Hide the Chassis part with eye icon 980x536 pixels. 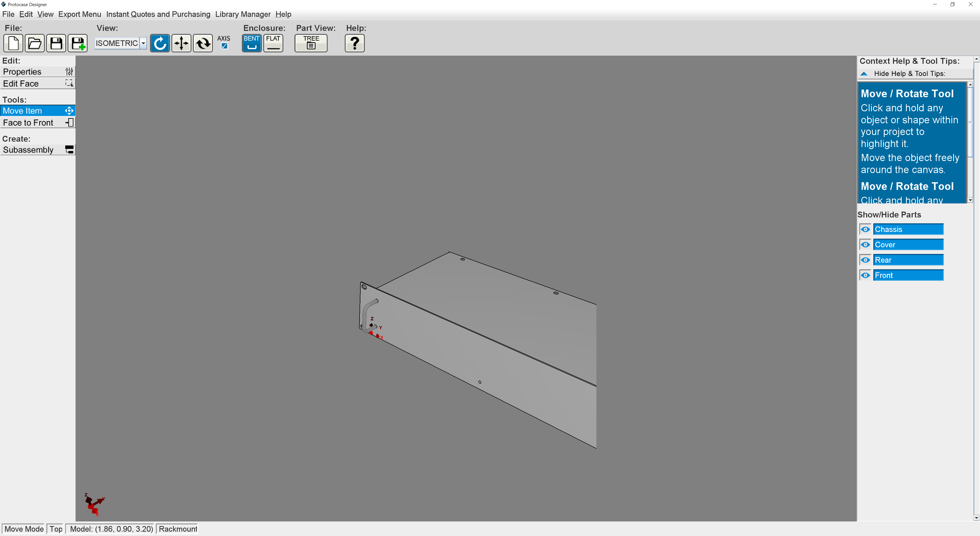pyautogui.click(x=865, y=229)
